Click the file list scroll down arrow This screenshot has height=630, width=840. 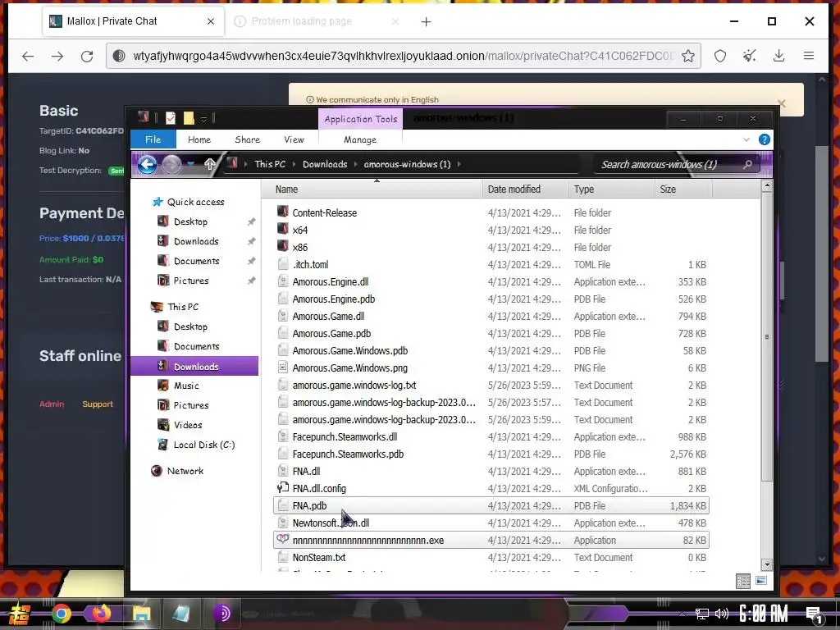point(767,564)
